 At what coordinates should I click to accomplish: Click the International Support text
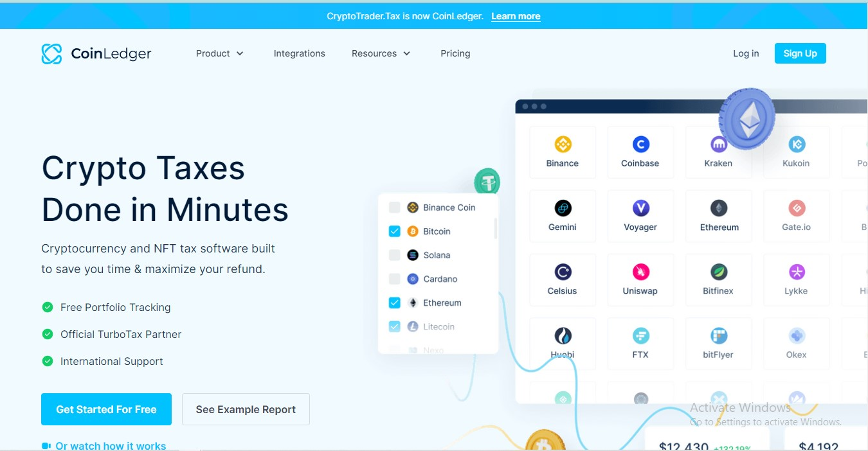112,361
